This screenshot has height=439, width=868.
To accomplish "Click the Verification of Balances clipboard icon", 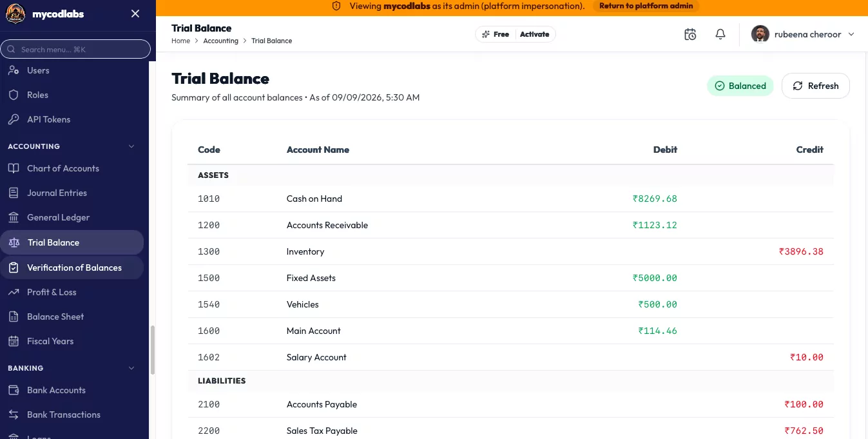I will 14,268.
